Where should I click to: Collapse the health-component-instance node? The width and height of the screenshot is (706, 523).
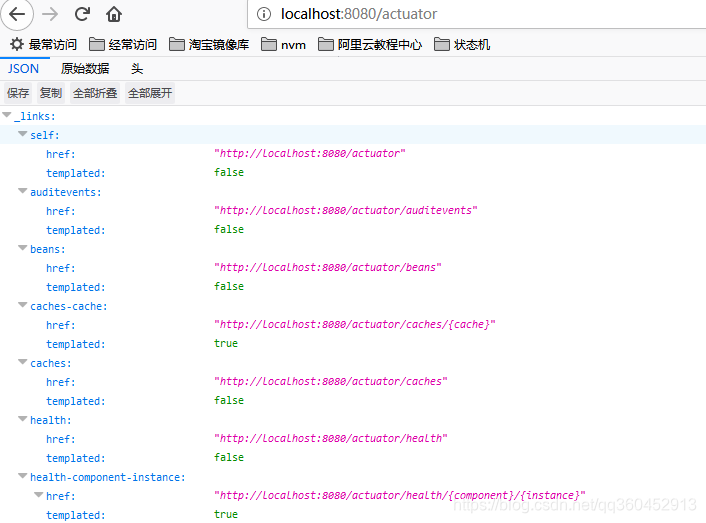(23, 476)
